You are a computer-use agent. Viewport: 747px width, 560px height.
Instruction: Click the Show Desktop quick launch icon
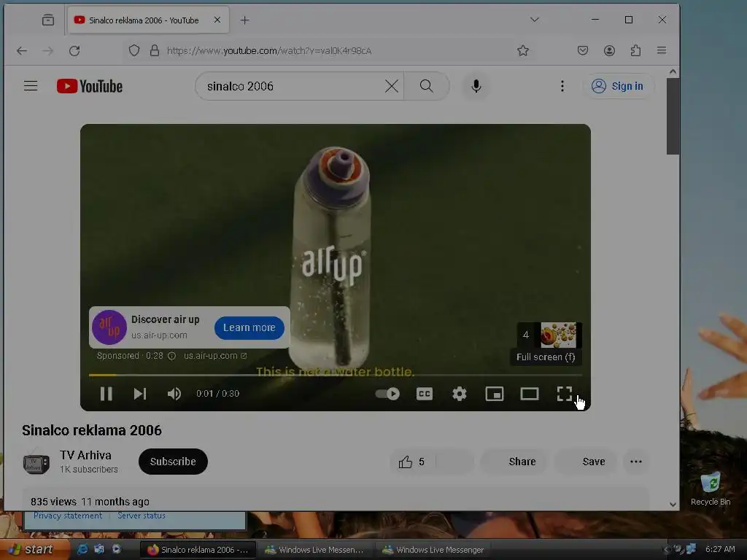click(99, 549)
